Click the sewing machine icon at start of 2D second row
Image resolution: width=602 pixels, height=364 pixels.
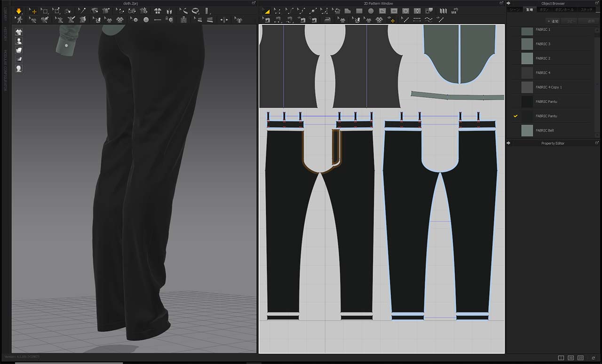(x=267, y=20)
